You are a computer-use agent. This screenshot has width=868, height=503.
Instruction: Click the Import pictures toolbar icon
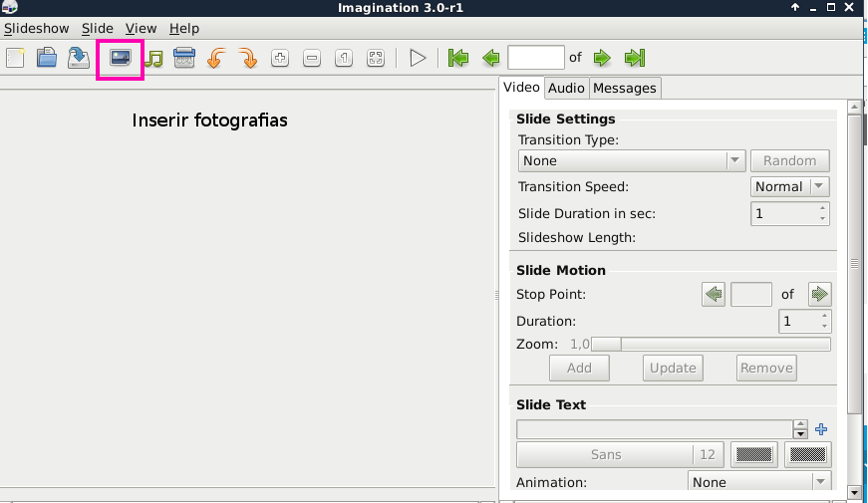[x=121, y=59]
